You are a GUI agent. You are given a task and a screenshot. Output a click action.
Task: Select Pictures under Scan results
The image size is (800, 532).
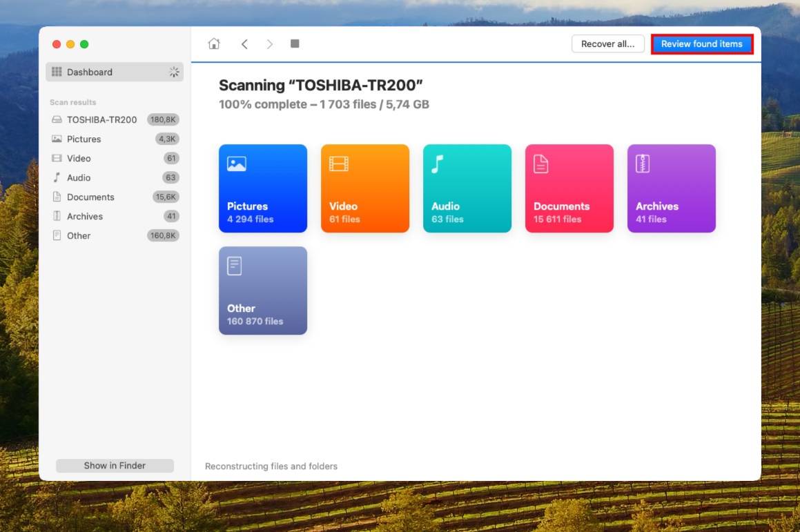84,139
